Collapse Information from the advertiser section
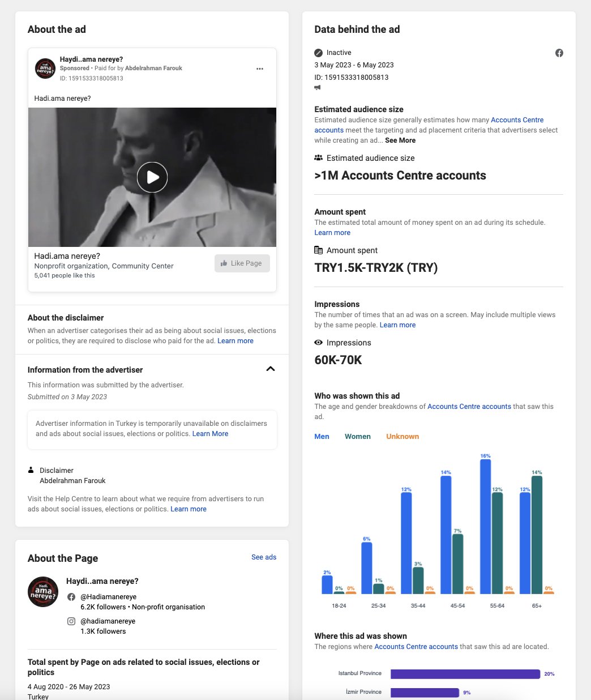591x700 pixels. (271, 369)
